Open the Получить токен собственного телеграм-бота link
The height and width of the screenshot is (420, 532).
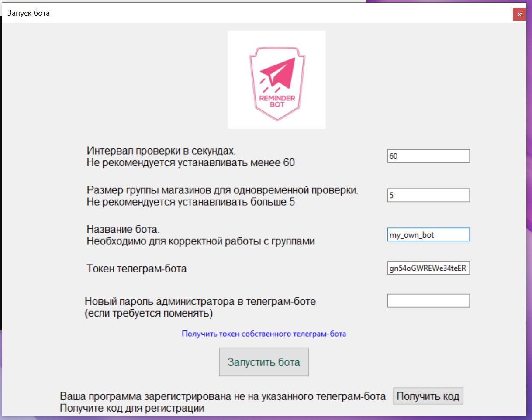[x=264, y=334]
